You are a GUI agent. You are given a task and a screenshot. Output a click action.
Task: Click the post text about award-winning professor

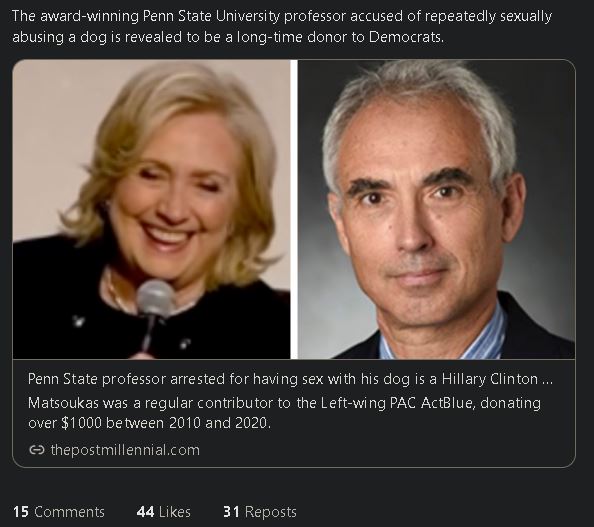(282, 26)
